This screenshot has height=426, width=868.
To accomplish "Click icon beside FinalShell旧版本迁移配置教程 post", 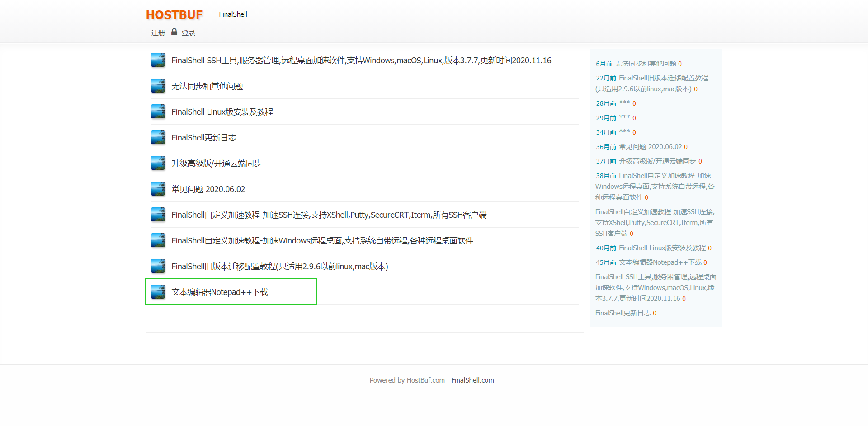I will point(158,266).
